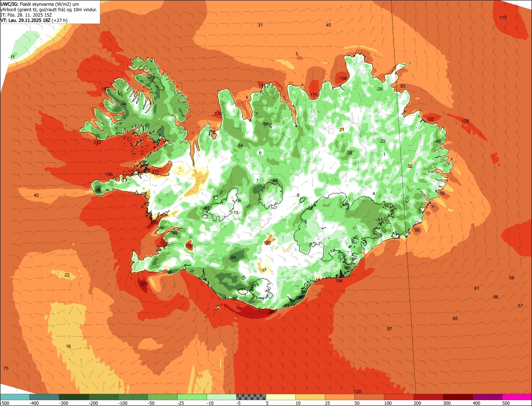Pick the dark red legend swatch from 200 to 300

click(428, 397)
